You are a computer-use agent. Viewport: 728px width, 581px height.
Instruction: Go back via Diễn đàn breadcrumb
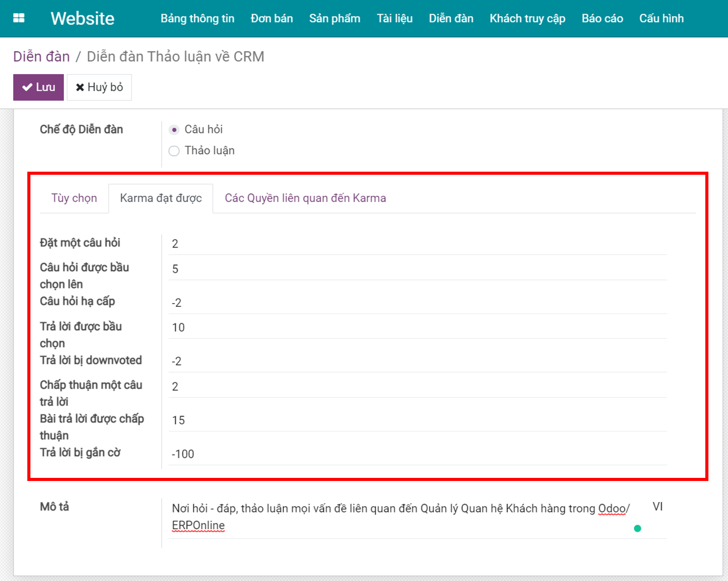41,56
